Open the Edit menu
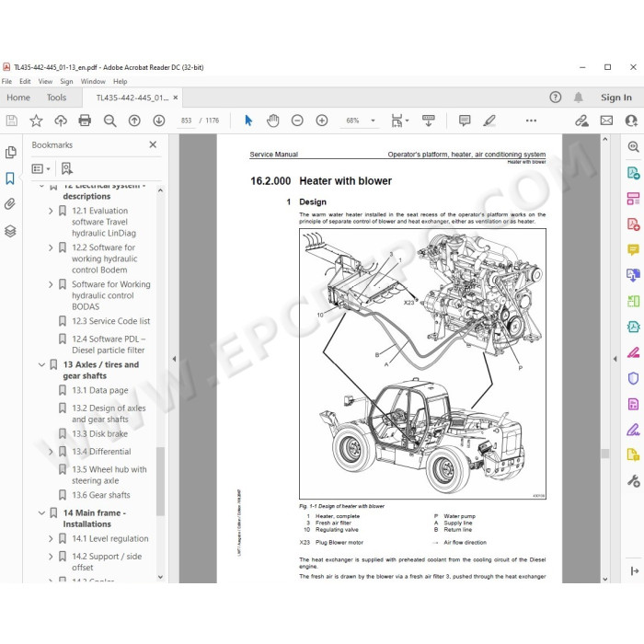644x644 pixels. coord(25,81)
